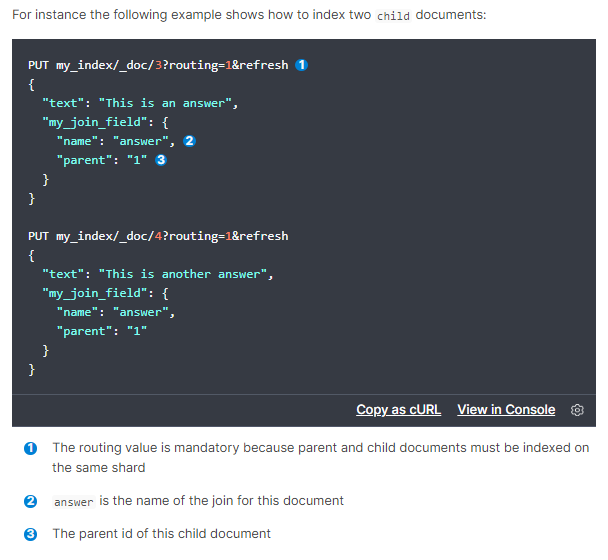
Task: Click the PUT my_index/_doc/4 request line
Action: click(158, 236)
